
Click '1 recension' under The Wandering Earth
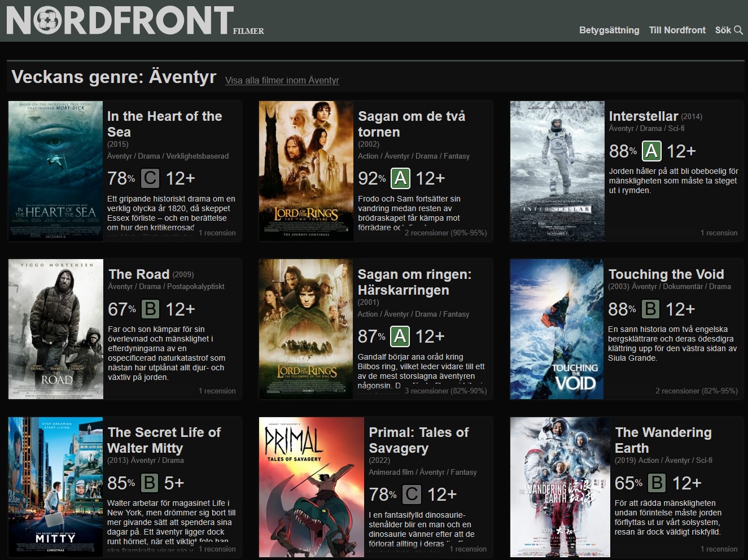pos(719,549)
